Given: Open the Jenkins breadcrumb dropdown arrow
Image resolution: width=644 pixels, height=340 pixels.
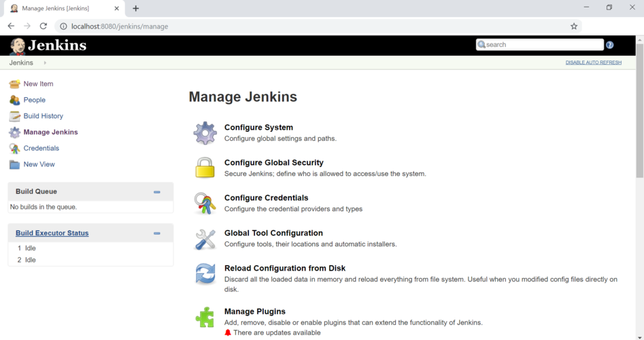Looking at the screenshot, I should pos(45,63).
